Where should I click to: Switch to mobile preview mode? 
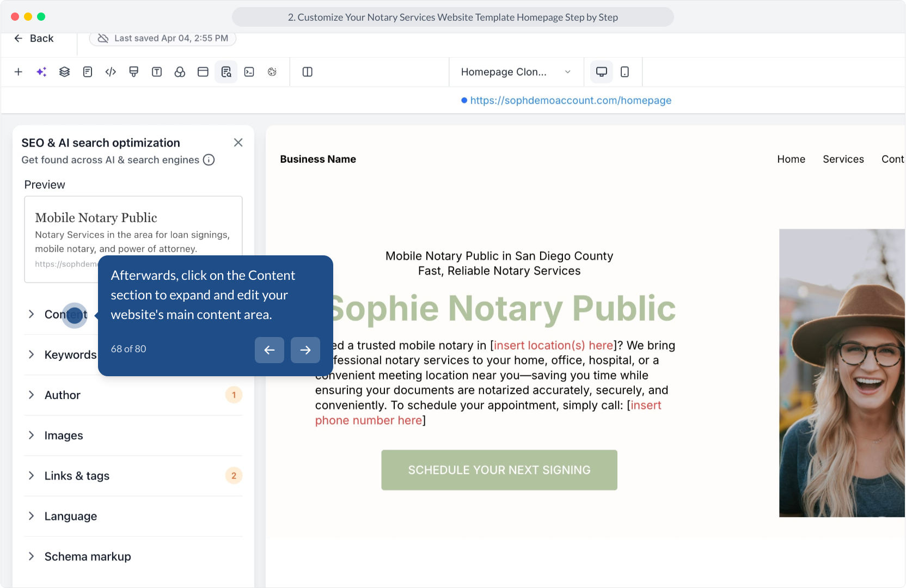[x=625, y=72]
